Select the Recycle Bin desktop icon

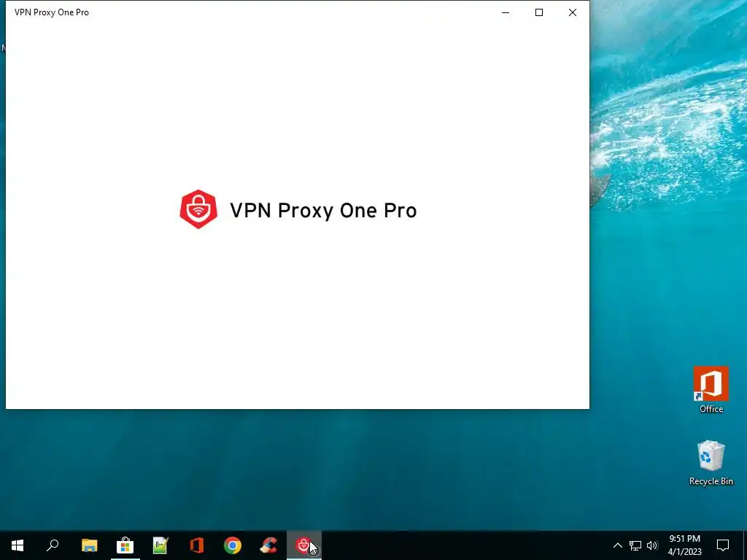711,463
